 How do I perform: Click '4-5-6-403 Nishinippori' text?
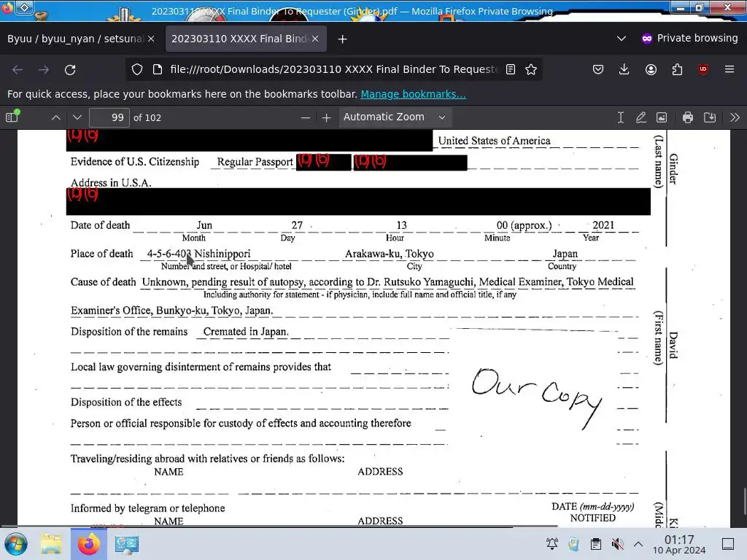coord(198,254)
